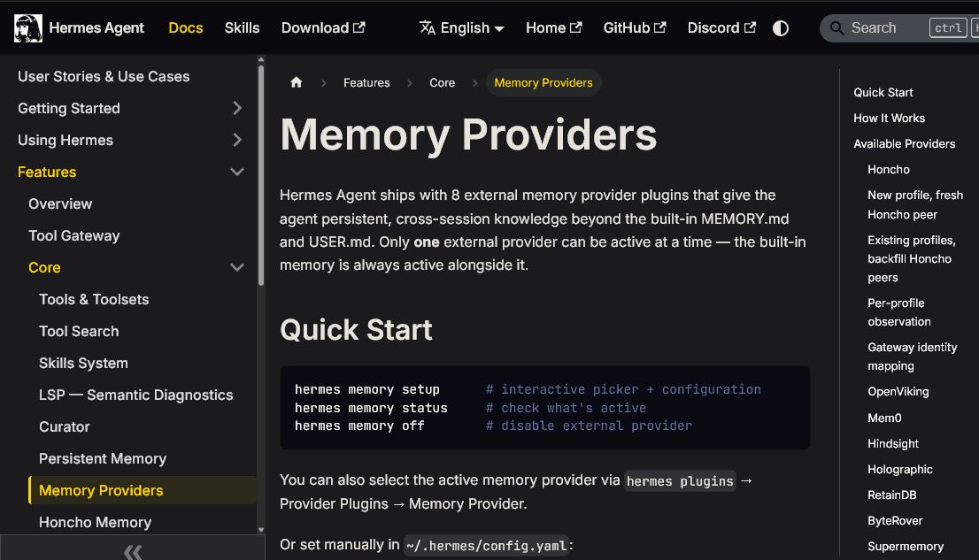Image resolution: width=979 pixels, height=560 pixels.
Task: Jump to New profile, fresh Honcho peer
Action: coord(914,204)
